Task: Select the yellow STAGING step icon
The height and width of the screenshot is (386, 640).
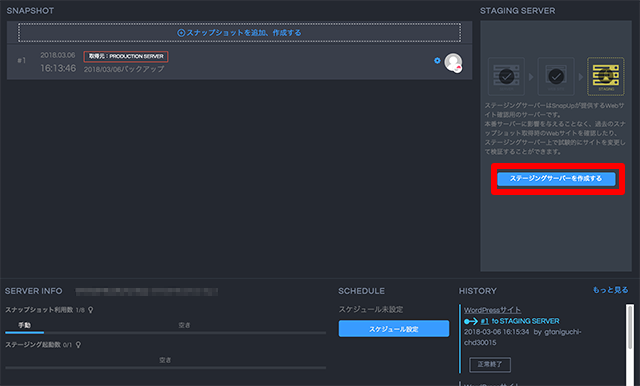Action: pos(606,76)
